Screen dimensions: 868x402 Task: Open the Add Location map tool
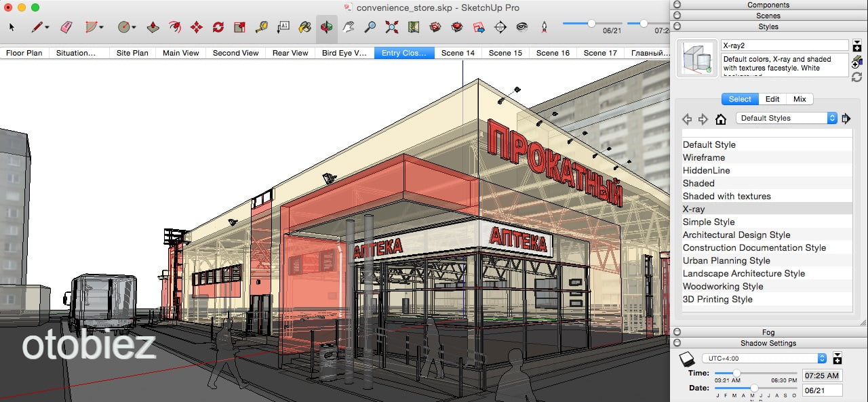click(414, 27)
